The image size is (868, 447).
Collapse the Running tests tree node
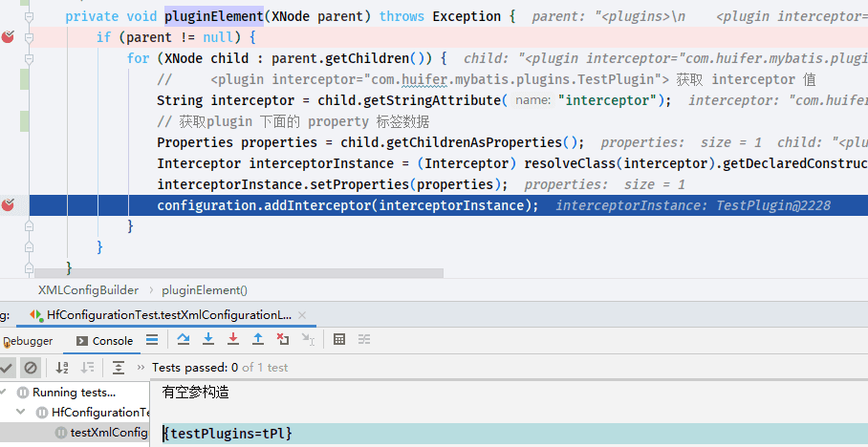[x=4, y=393]
